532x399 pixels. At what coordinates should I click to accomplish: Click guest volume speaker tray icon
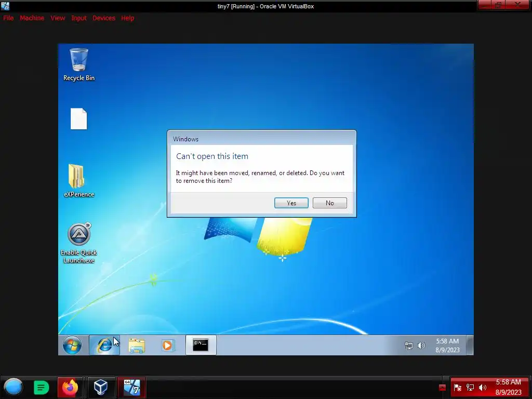(x=421, y=345)
